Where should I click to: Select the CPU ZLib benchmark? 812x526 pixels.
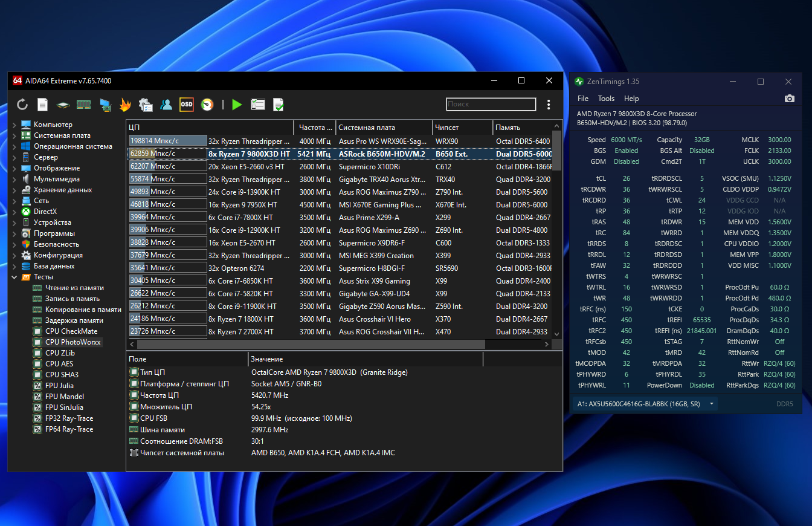coord(60,353)
